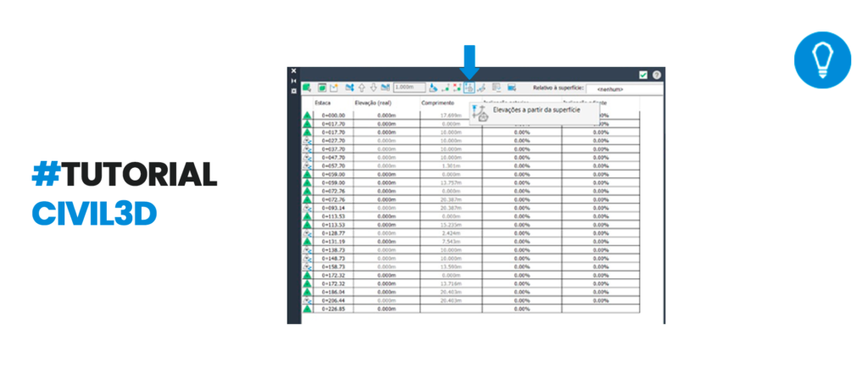Click the Reverse Direction toolbar icon

pyautogui.click(x=481, y=87)
